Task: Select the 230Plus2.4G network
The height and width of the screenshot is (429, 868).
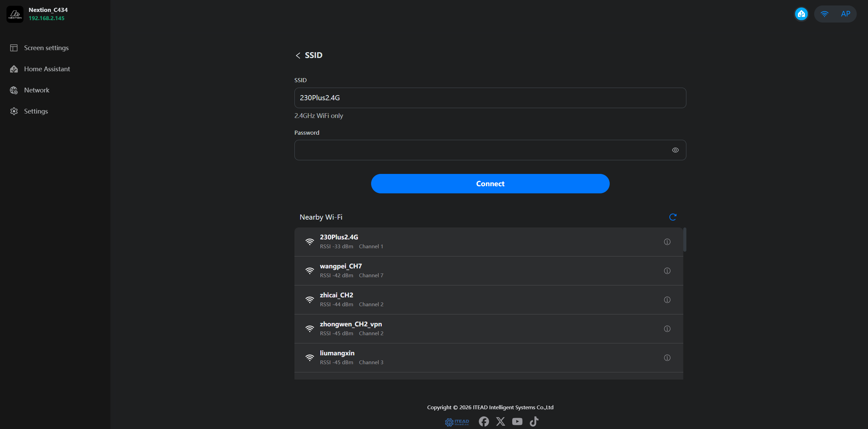Action: (x=489, y=242)
